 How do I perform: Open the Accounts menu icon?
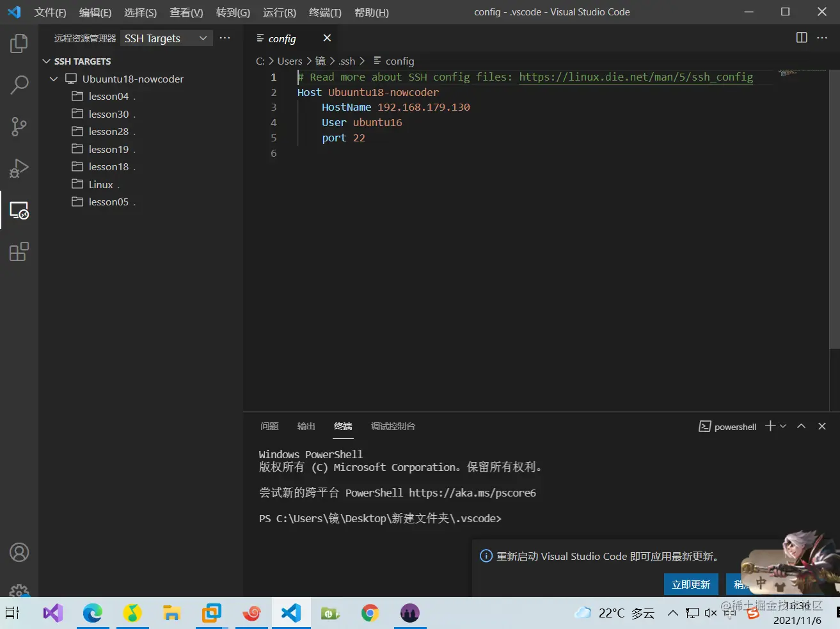(19, 552)
